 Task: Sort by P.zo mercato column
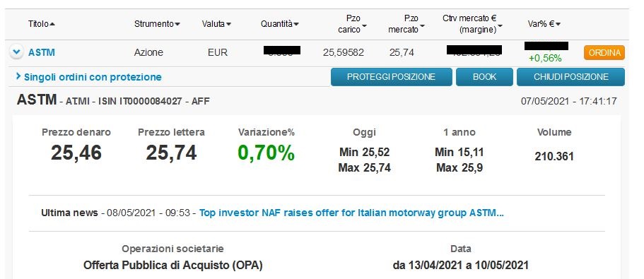pyautogui.click(x=406, y=24)
